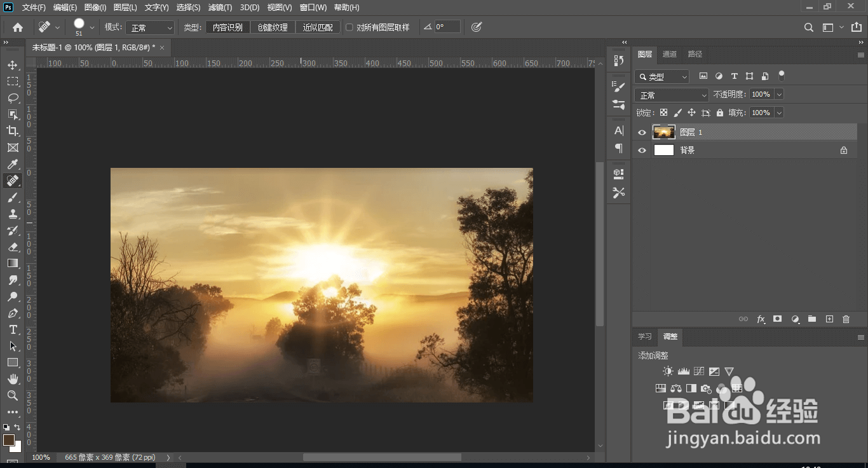
Task: Select the Horizontal Type tool
Action: click(13, 329)
